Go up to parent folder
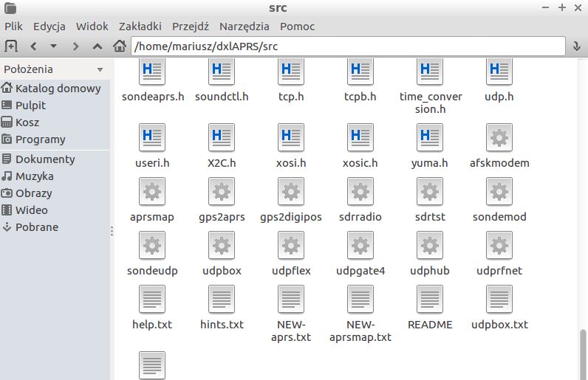Viewport: 588px width, 380px height. [98, 46]
